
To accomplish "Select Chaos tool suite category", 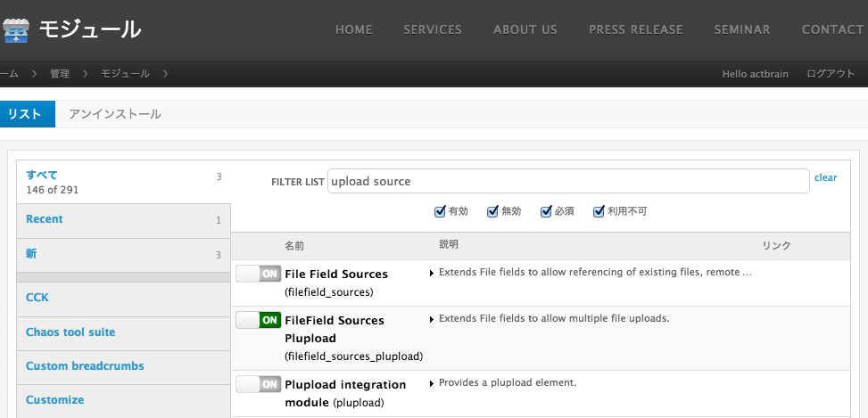I will tap(70, 332).
